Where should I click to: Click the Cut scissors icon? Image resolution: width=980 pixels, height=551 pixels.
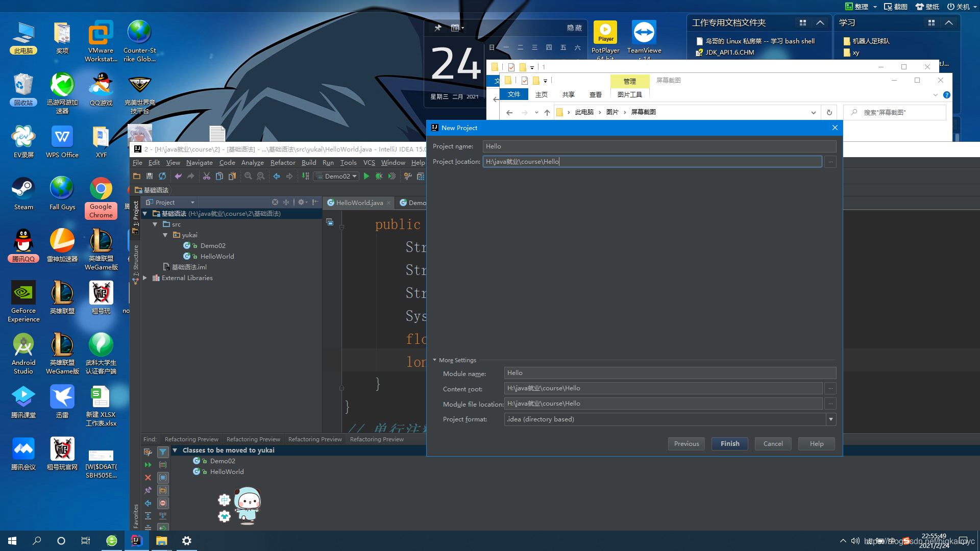click(x=206, y=176)
